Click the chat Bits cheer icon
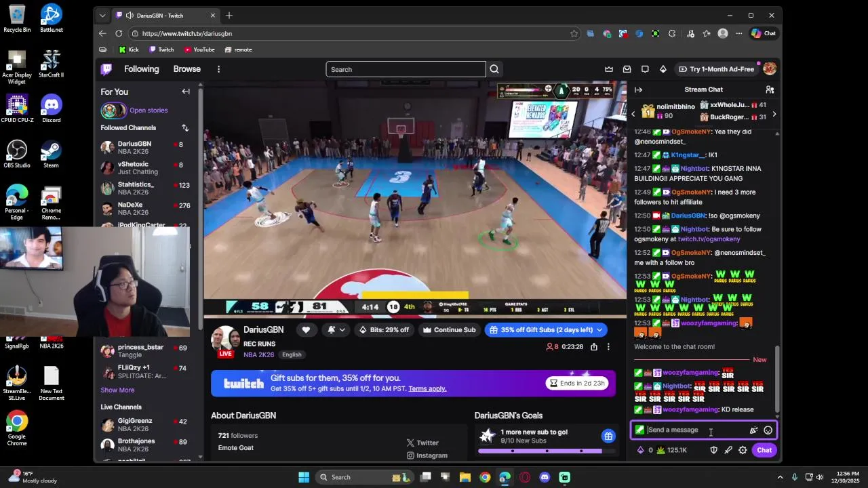This screenshot has height=488, width=868. pos(753,430)
